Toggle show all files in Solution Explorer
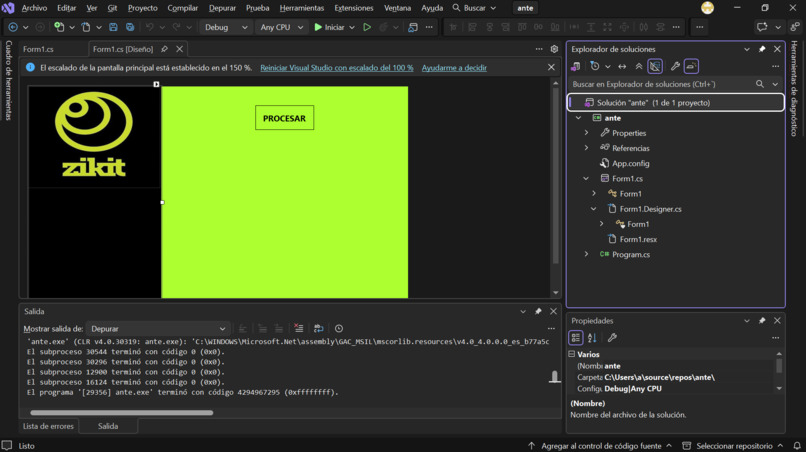 (x=655, y=66)
